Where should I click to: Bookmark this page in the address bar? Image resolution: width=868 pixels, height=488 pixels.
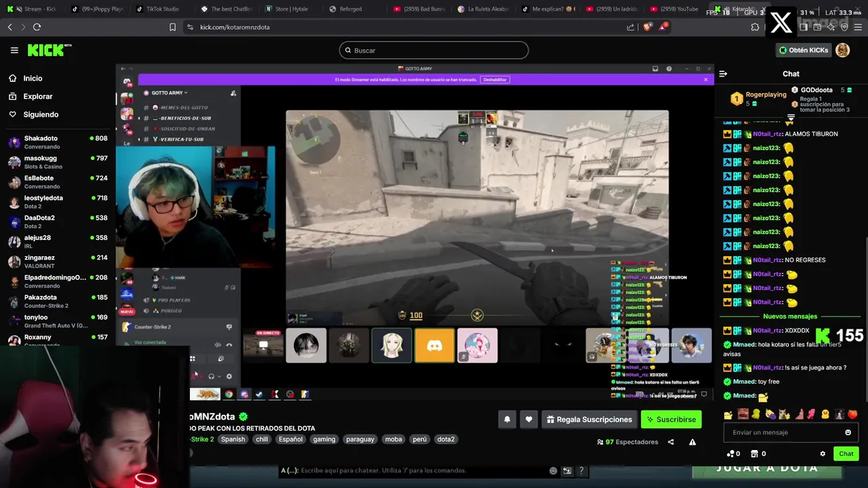[172, 27]
